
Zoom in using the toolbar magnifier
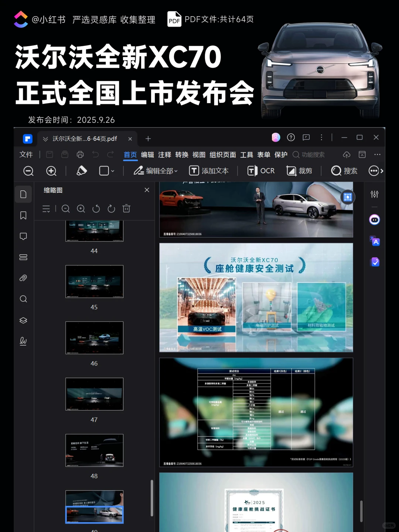click(51, 171)
